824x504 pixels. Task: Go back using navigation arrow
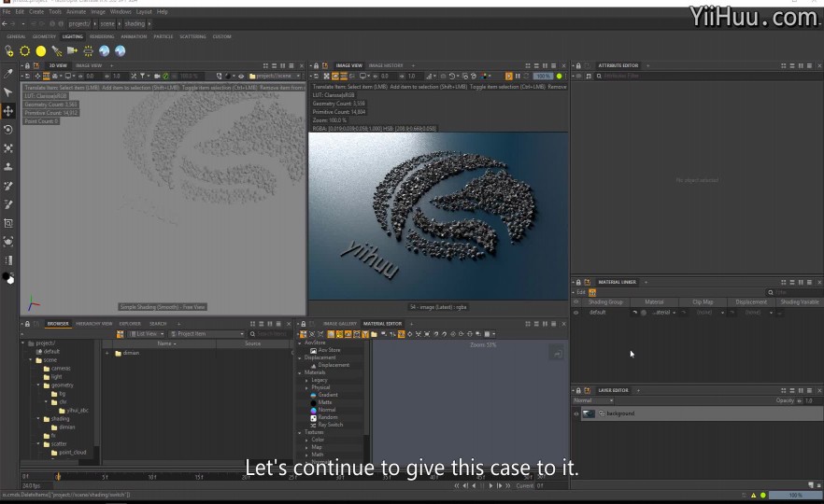coord(5,23)
